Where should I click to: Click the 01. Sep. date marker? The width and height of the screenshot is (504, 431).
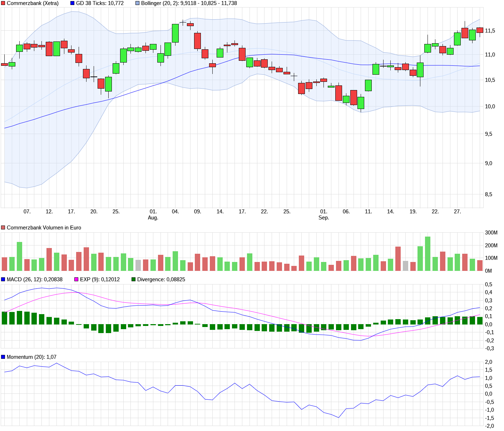pyautogui.click(x=323, y=214)
